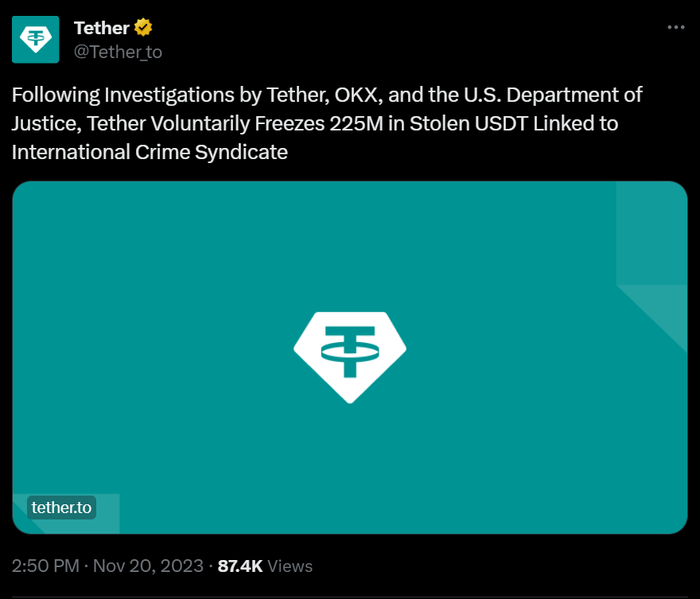Click the Tether profile avatar
The image size is (700, 599).
[35, 39]
